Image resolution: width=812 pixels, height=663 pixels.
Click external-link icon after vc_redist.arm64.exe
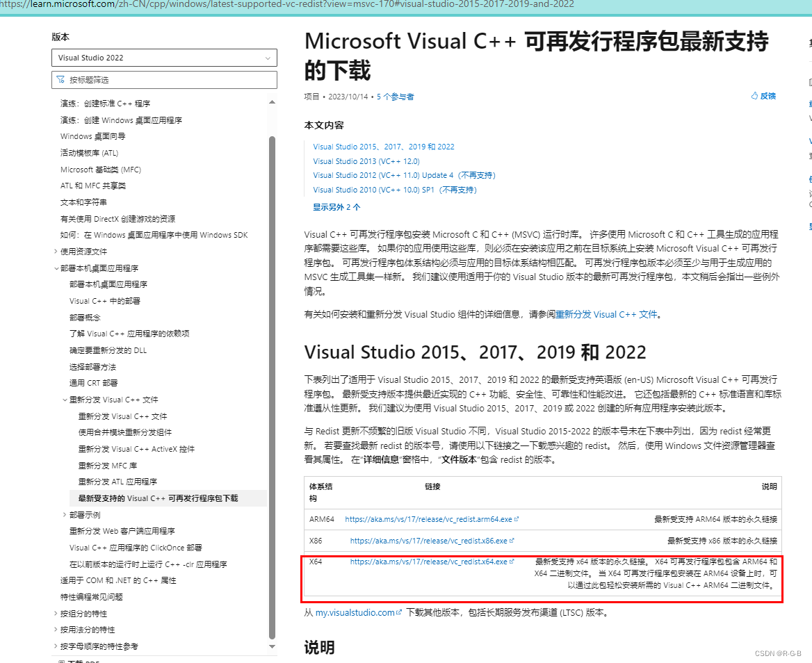point(517,519)
